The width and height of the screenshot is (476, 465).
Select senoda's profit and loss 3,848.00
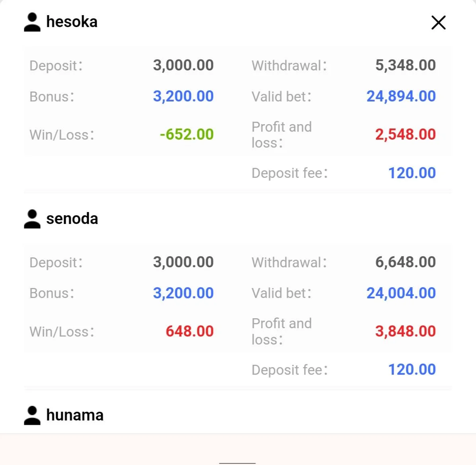(x=406, y=331)
